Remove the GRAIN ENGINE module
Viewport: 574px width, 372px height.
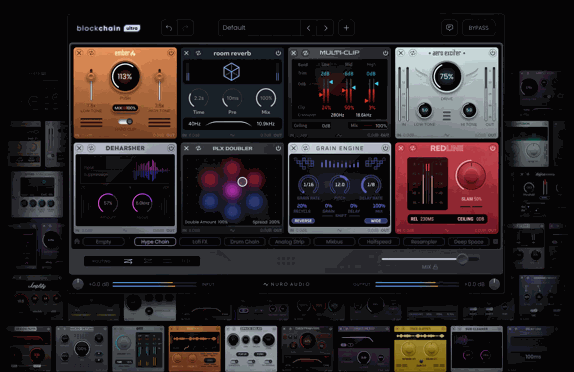[x=294, y=148]
